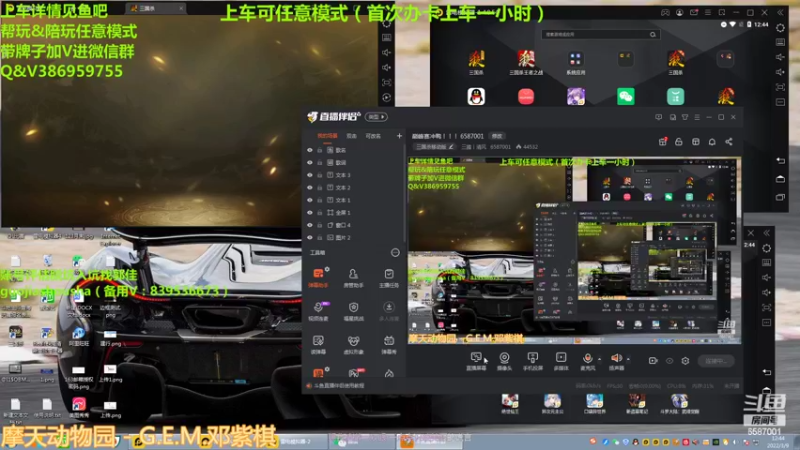The height and width of the screenshot is (450, 800).
Task: Open the 弹幕助手 tool in the streaming app
Action: coord(318,278)
